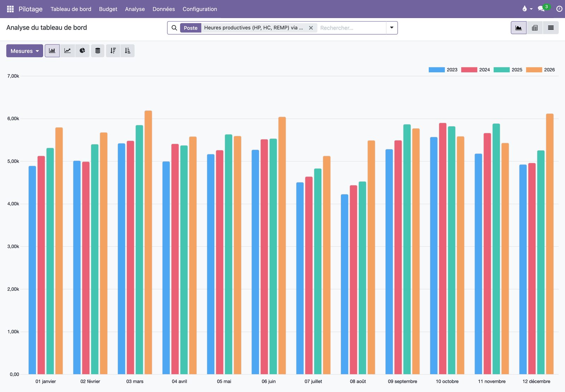Remove the Poste filter facet
Viewport: 565px width, 392px height.
pyautogui.click(x=311, y=28)
